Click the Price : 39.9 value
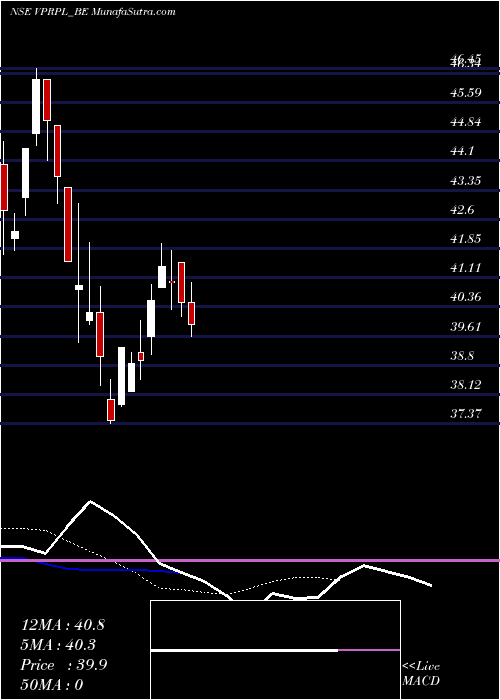This screenshot has width=500, height=700. [64, 665]
